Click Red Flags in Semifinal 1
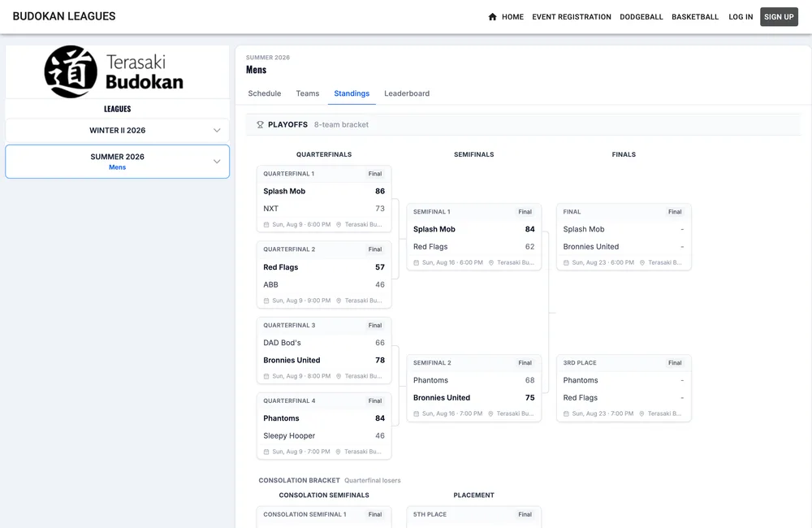 pyautogui.click(x=430, y=247)
